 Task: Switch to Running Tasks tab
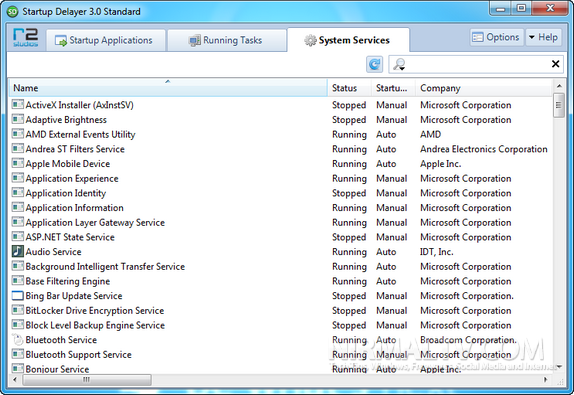click(227, 40)
